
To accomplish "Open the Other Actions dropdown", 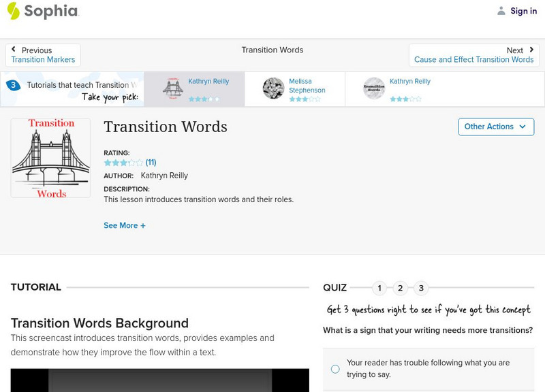I will point(495,127).
